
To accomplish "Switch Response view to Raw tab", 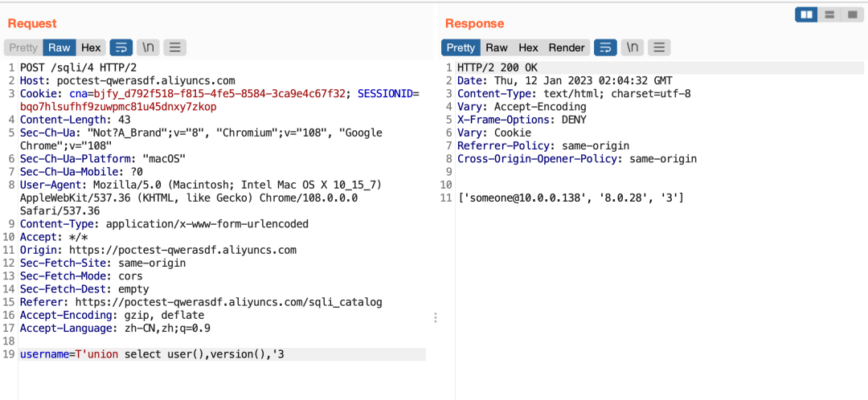I will click(497, 47).
